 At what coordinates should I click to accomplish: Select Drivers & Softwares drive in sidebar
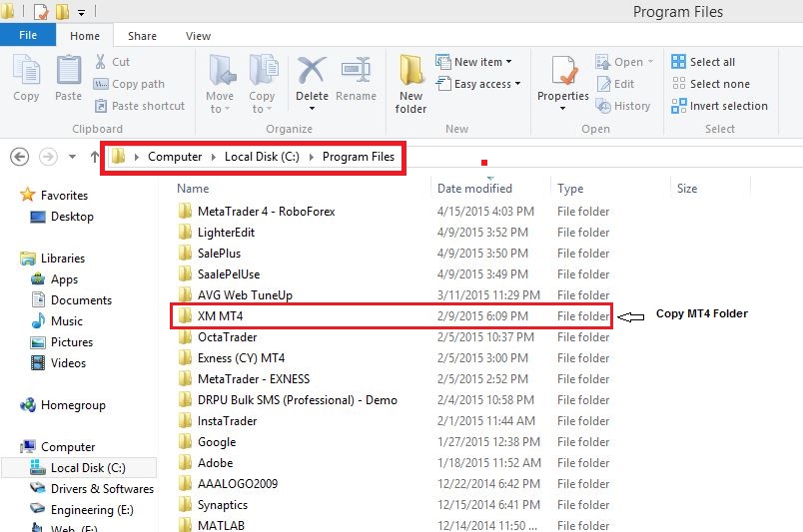click(x=92, y=488)
